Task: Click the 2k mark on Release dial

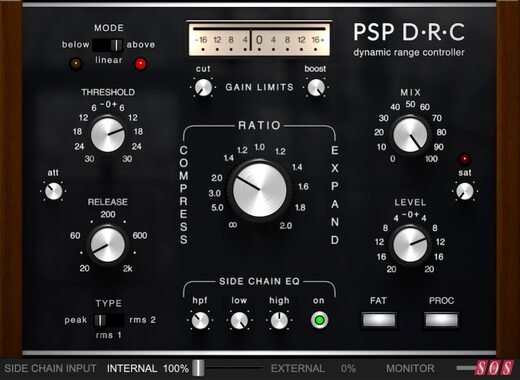Action: click(x=128, y=269)
